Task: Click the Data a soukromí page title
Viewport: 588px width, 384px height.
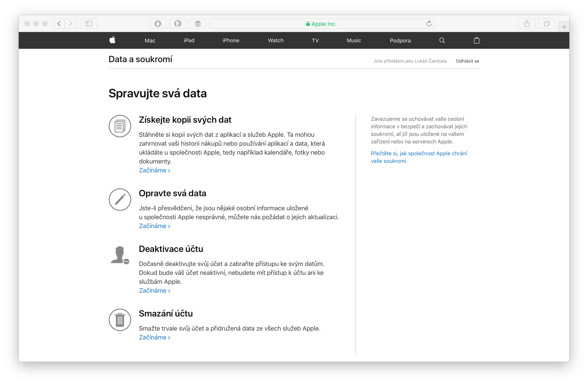Action: click(140, 59)
